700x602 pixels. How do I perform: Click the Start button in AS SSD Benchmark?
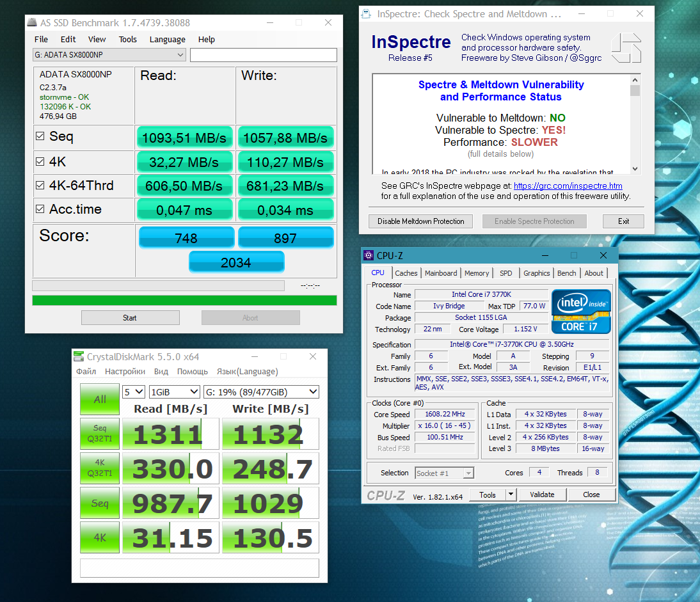coord(130,318)
